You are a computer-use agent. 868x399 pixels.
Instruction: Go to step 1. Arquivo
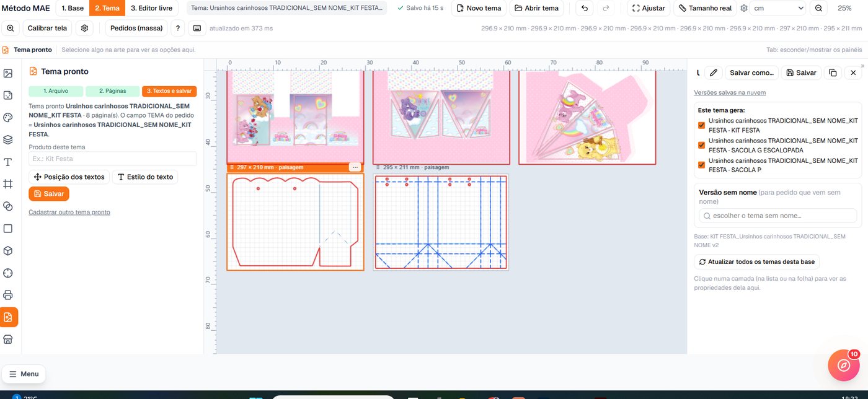click(56, 91)
